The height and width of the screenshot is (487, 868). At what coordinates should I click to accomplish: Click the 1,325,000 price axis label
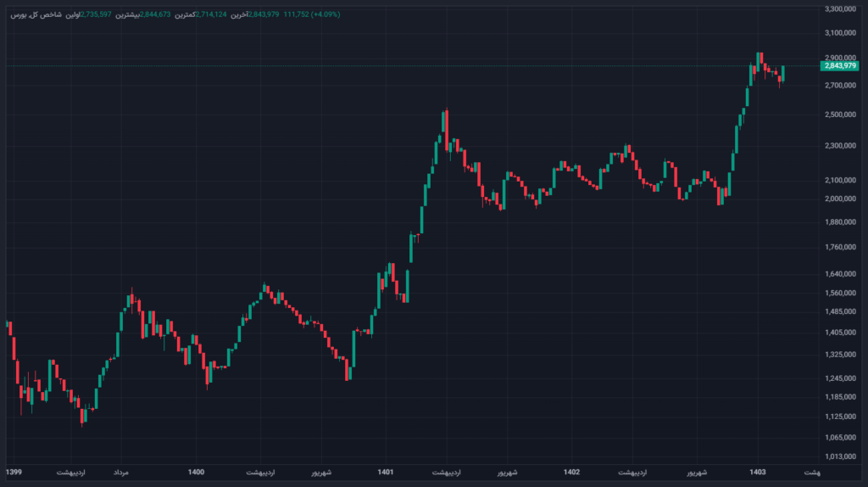tap(840, 355)
